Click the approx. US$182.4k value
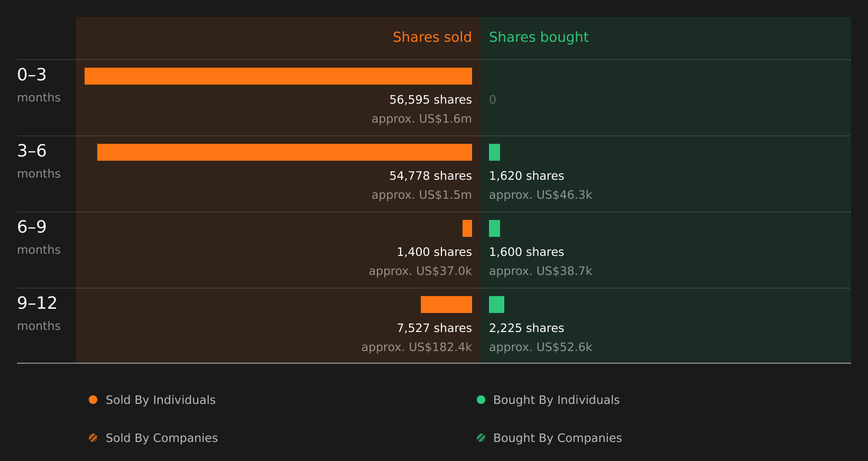868x461 pixels. pos(417,347)
